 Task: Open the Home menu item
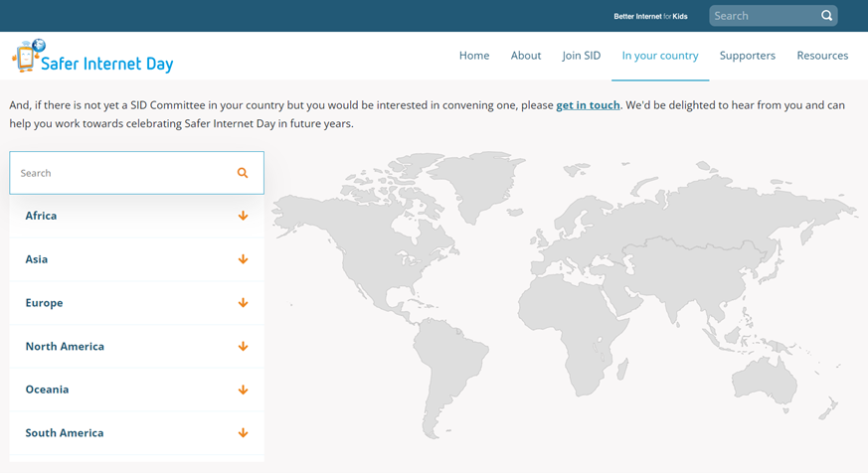tap(474, 56)
